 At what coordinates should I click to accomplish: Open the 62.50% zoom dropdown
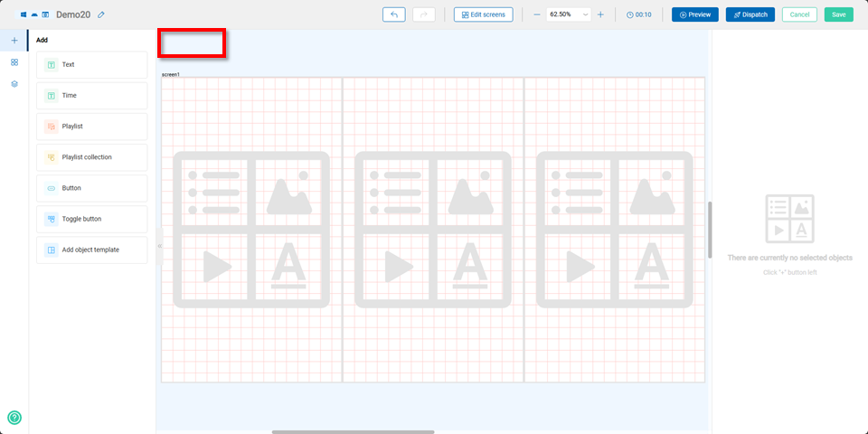pyautogui.click(x=569, y=15)
